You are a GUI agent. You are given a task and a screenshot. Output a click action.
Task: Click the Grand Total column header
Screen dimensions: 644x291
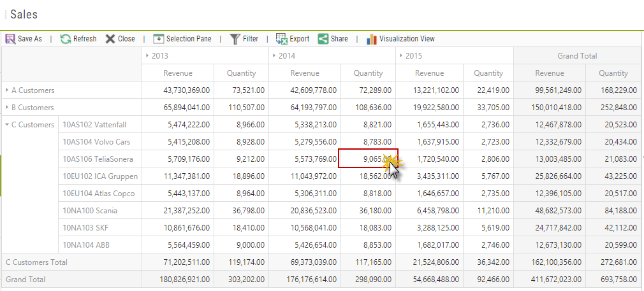point(577,56)
